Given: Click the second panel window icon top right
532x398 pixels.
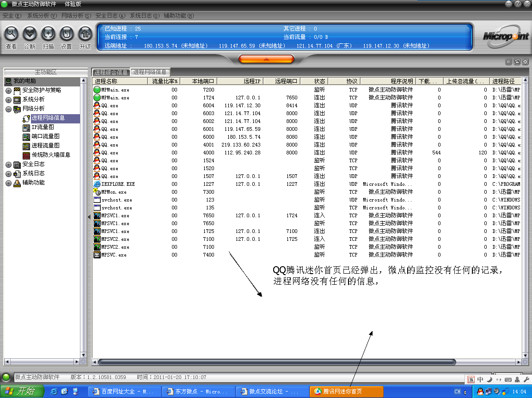Looking at the screenshot, I should [517, 62].
